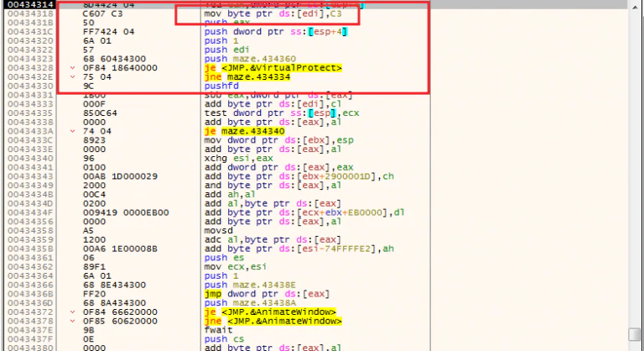The width and height of the screenshot is (644, 351).
Task: Select instruction 'movsd'
Action: coord(219,231)
